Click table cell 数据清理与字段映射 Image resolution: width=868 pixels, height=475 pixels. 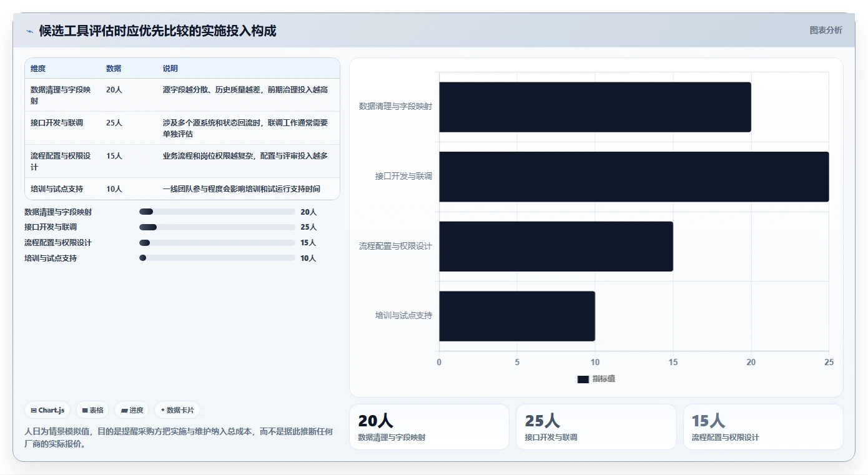click(x=61, y=95)
